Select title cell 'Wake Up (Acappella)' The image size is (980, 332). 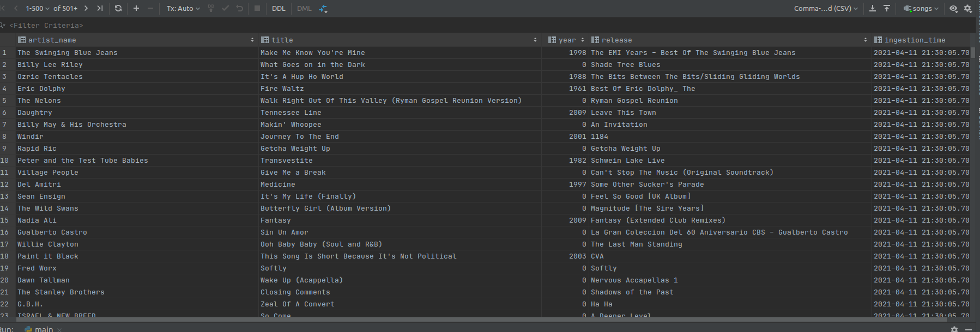pos(400,280)
